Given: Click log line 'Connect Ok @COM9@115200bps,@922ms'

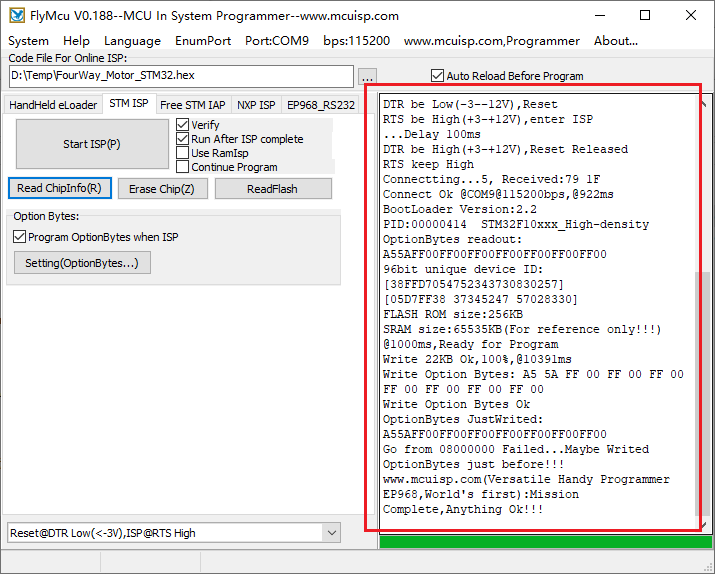Looking at the screenshot, I should pyautogui.click(x=498, y=194).
